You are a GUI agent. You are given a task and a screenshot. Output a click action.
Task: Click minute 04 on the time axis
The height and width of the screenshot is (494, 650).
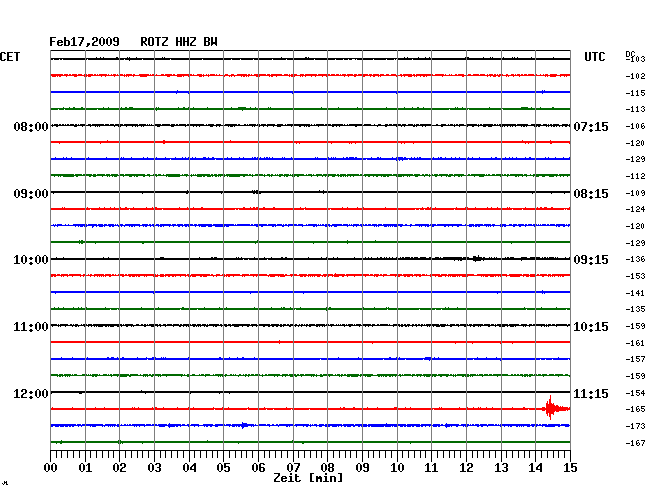(189, 468)
